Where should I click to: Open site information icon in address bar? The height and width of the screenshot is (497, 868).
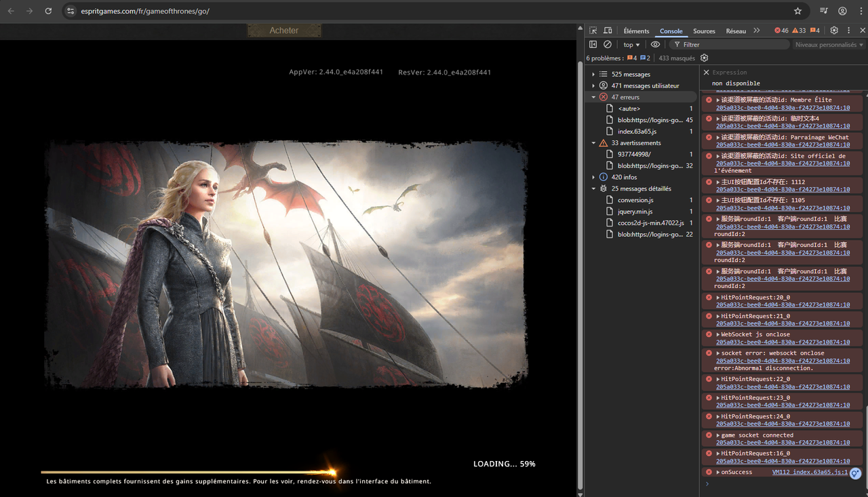[71, 11]
